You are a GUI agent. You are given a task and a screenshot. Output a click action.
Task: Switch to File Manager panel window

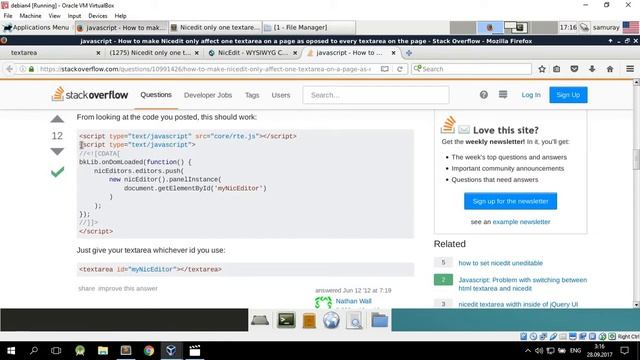coord(309,27)
